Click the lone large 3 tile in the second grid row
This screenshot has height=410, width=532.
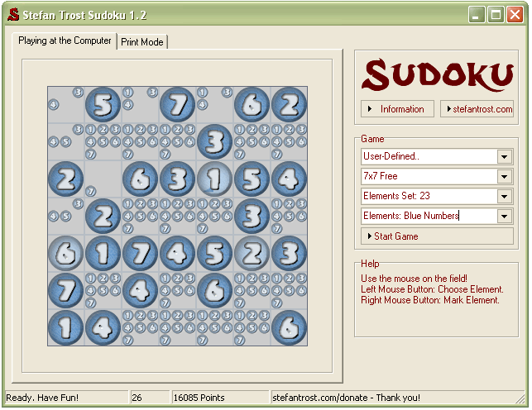coord(215,141)
